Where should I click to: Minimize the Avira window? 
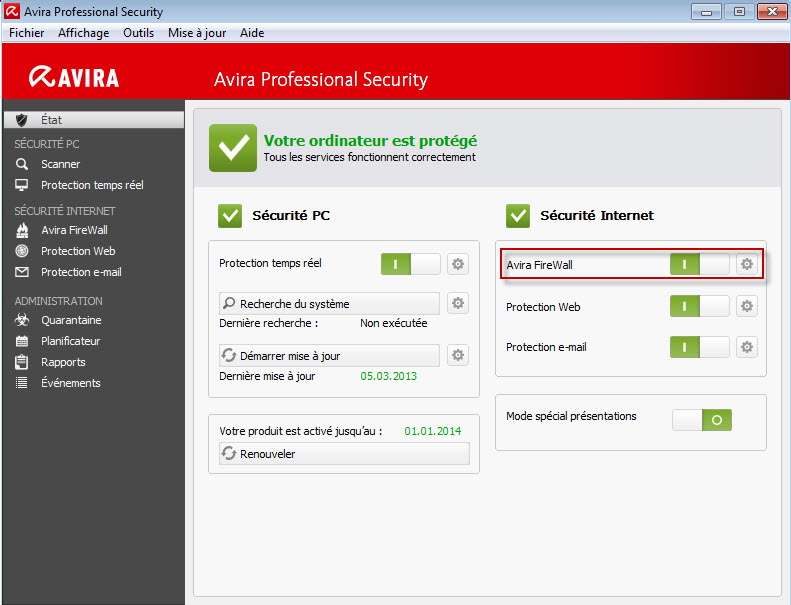706,11
